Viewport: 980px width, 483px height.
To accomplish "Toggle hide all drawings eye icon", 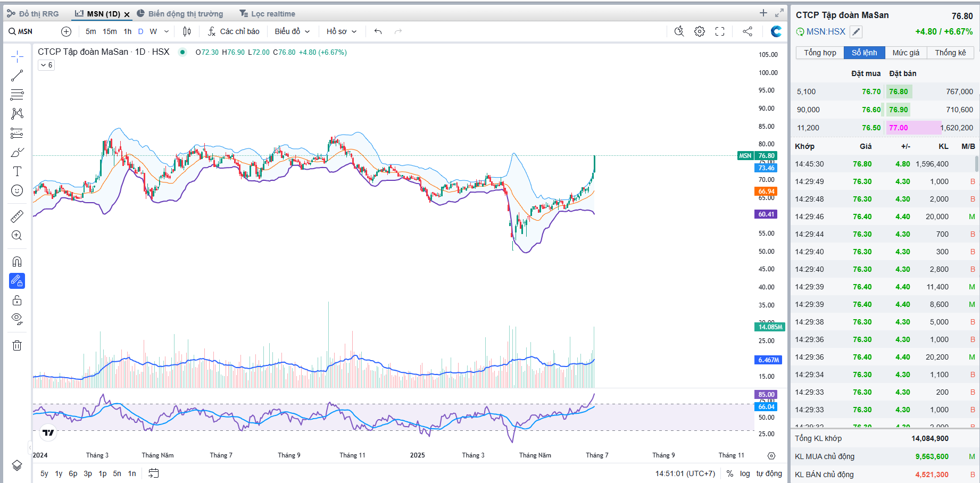I will [17, 319].
